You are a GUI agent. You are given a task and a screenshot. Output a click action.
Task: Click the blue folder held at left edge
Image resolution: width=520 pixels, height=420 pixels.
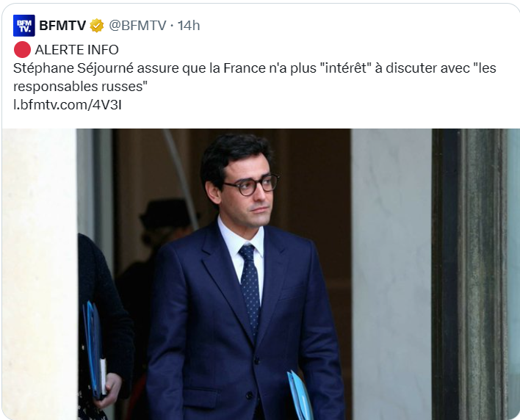(x=94, y=350)
